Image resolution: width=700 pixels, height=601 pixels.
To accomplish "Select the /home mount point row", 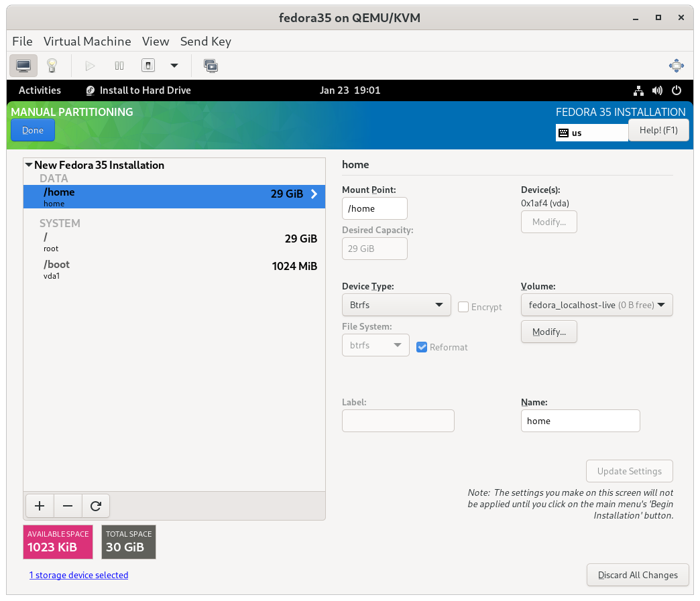I will 174,197.
